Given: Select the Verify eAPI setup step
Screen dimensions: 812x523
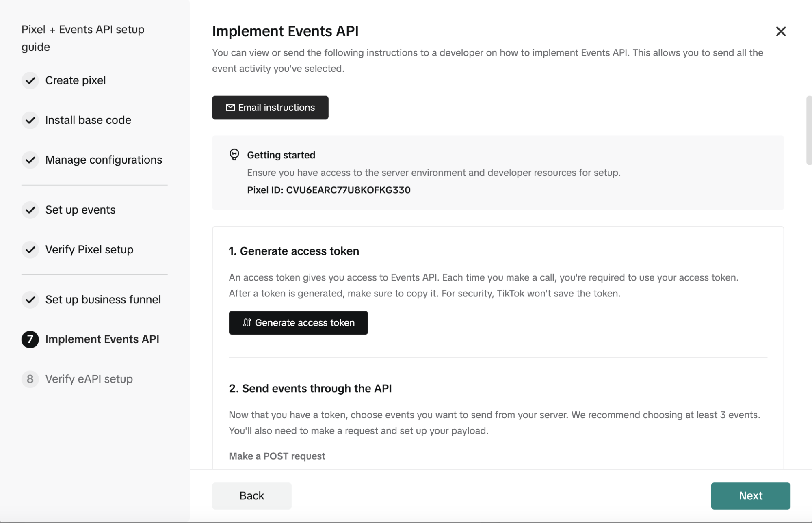Looking at the screenshot, I should point(89,379).
